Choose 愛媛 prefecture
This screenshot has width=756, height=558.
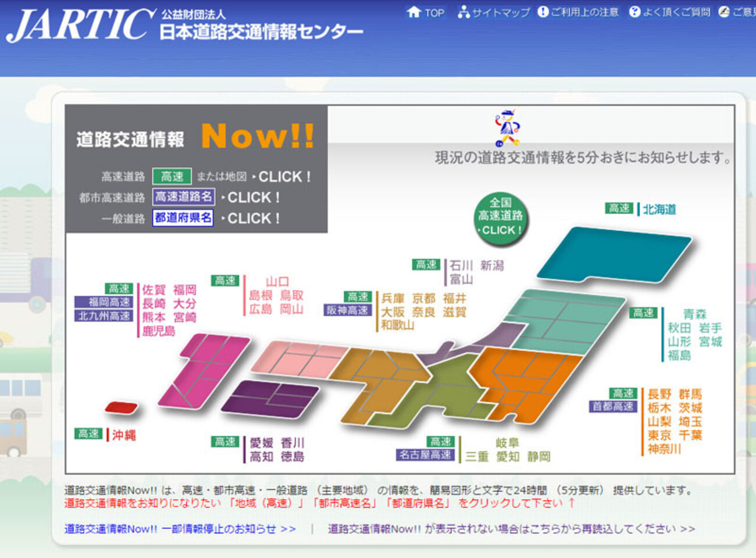click(x=262, y=443)
